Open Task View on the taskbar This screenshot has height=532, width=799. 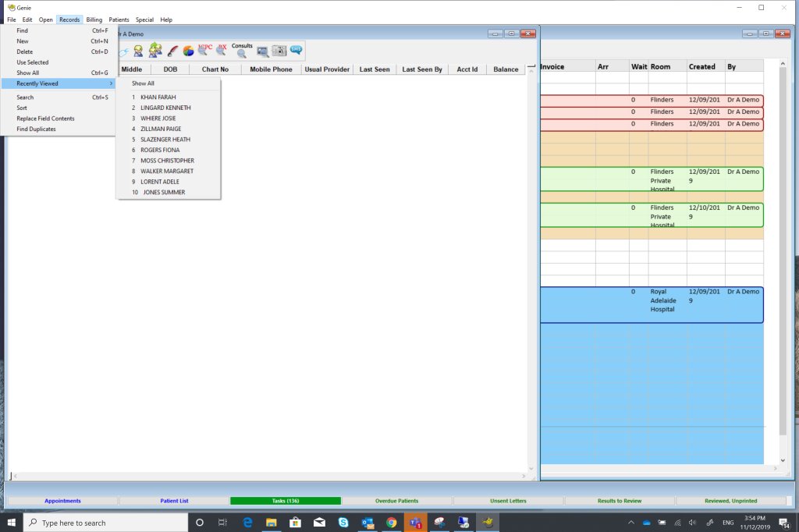click(x=222, y=523)
